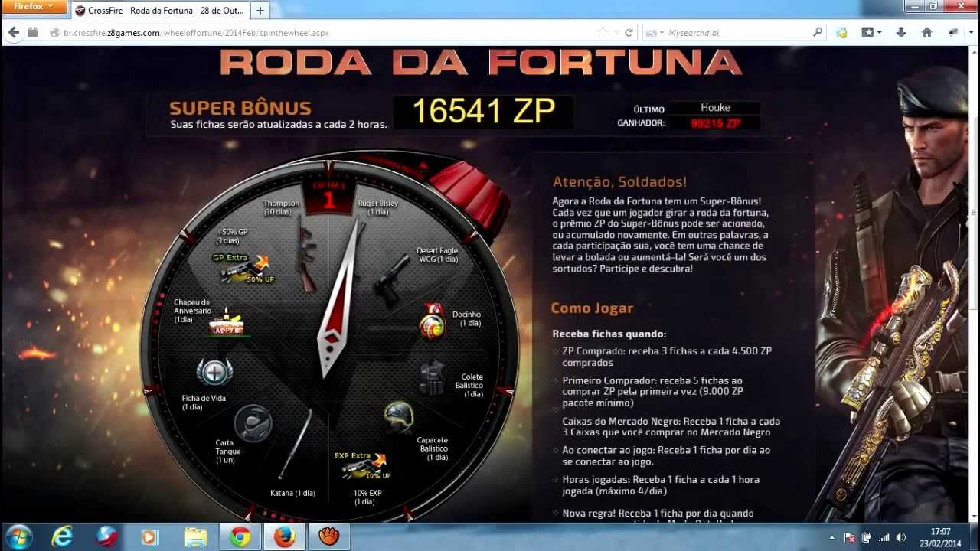
Task: Click the Chapeu de Aniversario cake icon
Action: [226, 321]
